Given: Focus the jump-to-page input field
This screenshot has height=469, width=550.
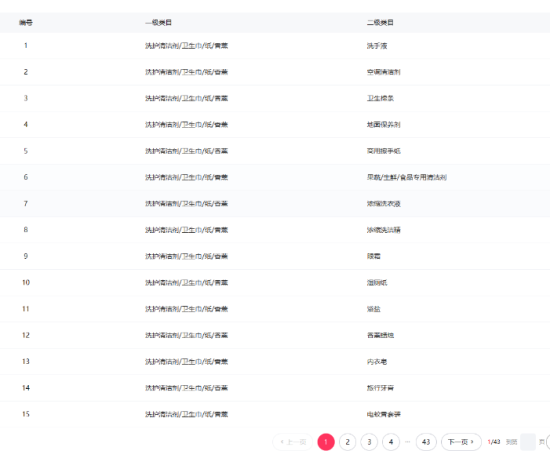Looking at the screenshot, I should coord(528,442).
